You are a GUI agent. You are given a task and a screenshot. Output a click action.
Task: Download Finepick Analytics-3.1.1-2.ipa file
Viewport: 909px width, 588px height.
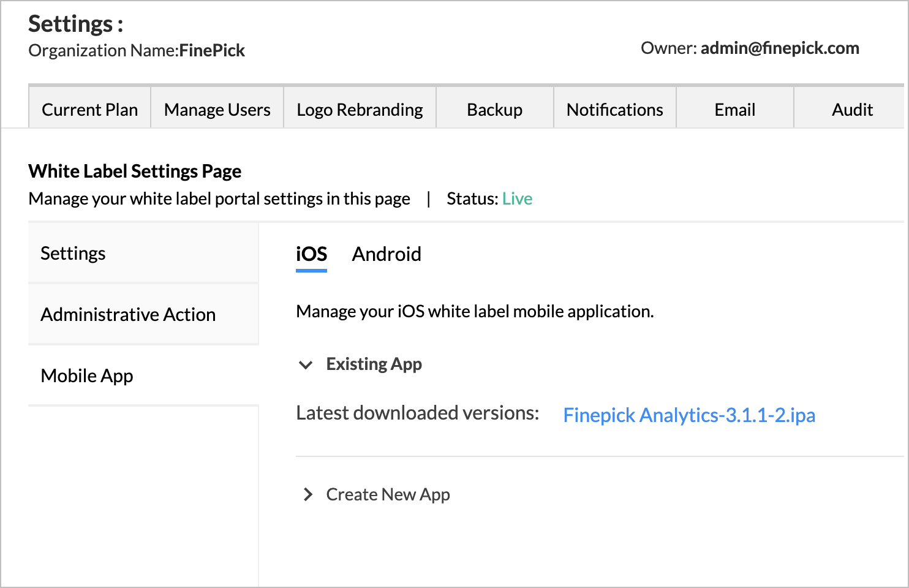(x=689, y=415)
